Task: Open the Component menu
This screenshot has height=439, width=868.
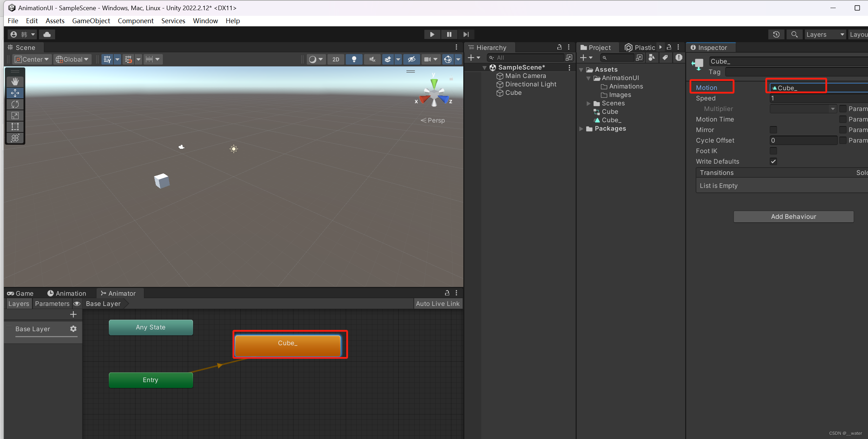Action: pyautogui.click(x=135, y=21)
